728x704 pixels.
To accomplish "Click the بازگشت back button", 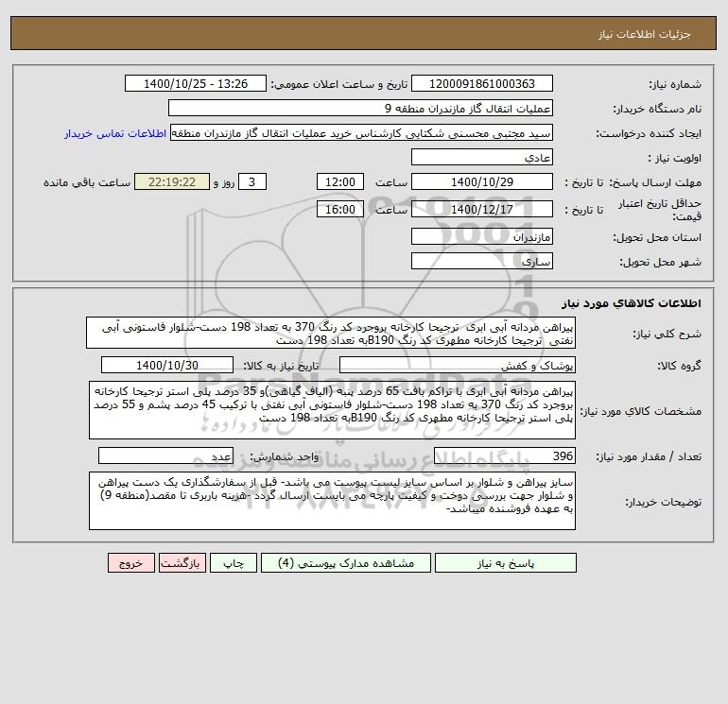I will (182, 563).
